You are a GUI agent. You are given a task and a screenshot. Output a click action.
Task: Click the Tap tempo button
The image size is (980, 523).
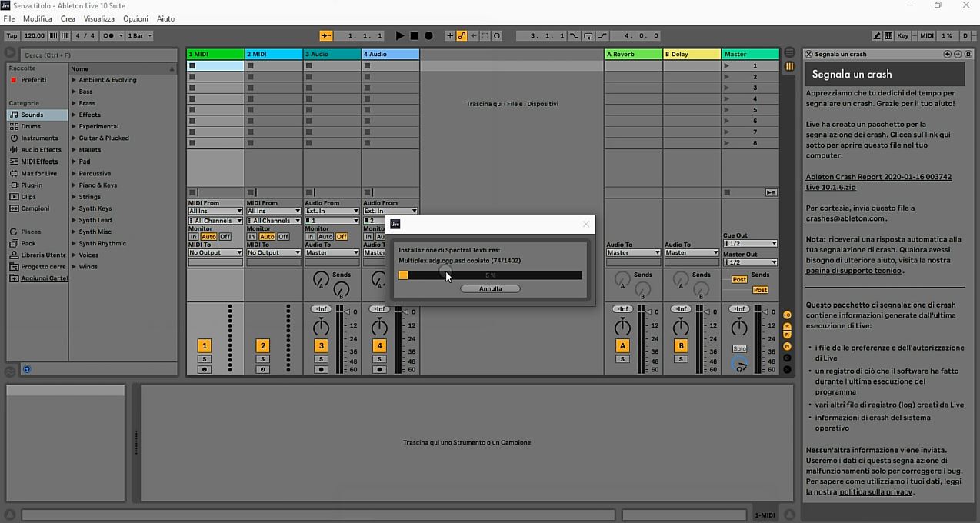click(x=12, y=35)
